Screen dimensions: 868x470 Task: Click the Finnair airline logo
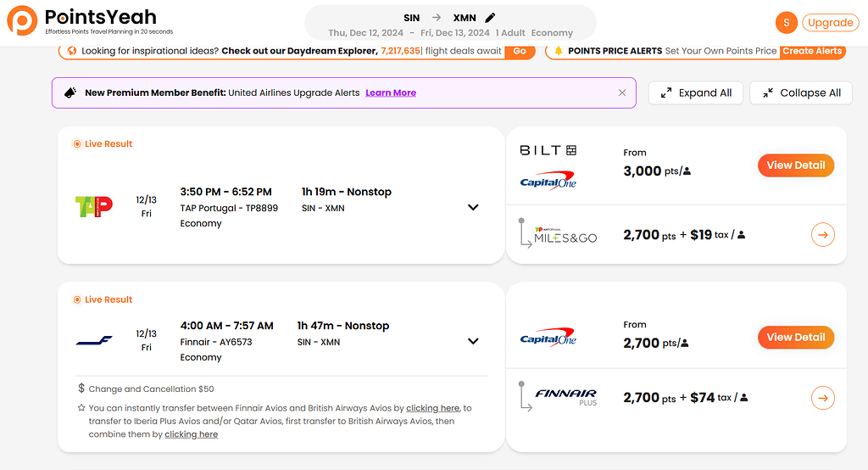[x=93, y=341]
